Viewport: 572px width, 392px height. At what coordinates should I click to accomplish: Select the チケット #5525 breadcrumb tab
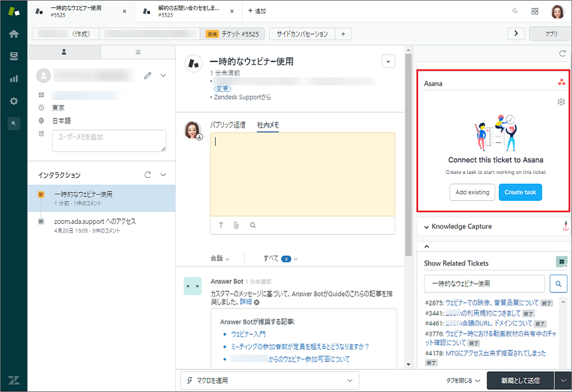[232, 34]
